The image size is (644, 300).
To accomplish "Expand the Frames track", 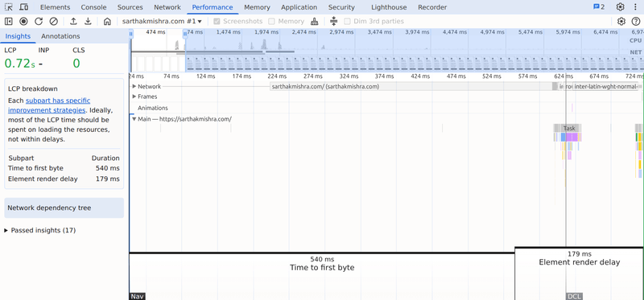I will point(134,97).
